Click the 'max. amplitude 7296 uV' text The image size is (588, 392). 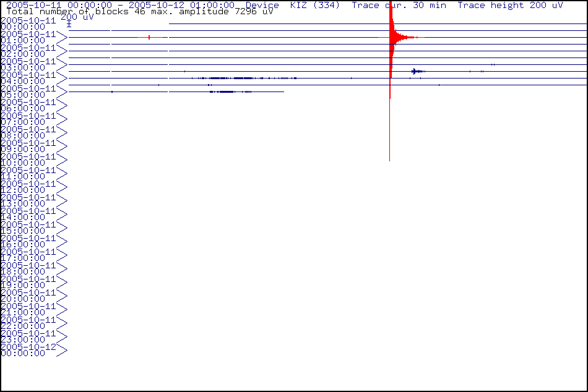[x=212, y=12]
